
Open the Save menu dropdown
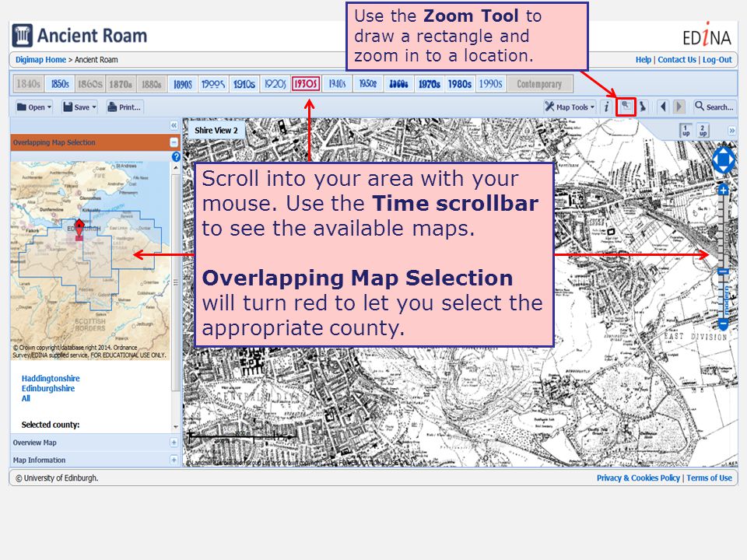click(79, 107)
